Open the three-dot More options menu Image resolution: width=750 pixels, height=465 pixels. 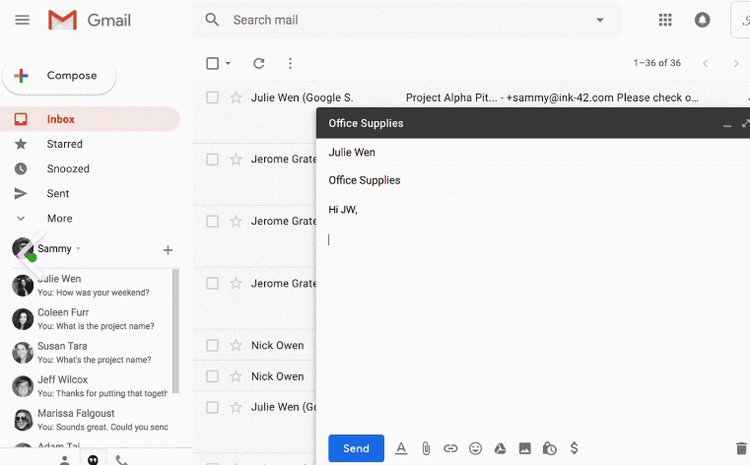(x=290, y=63)
